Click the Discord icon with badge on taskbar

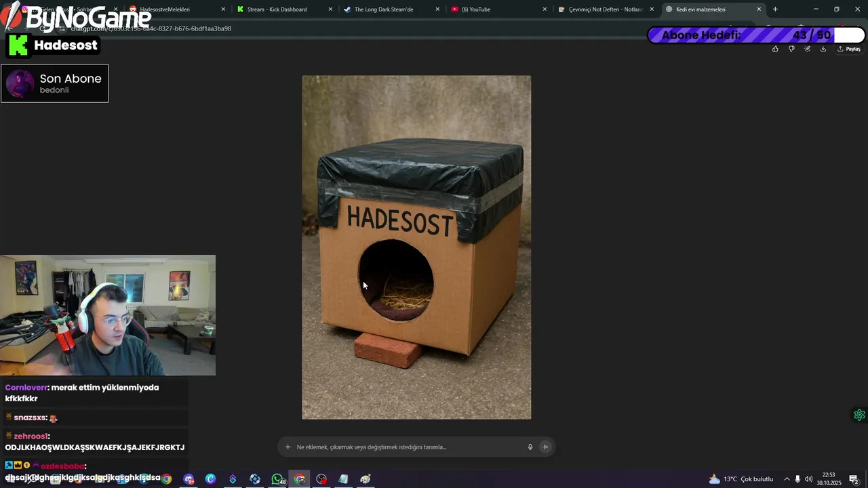(189, 479)
